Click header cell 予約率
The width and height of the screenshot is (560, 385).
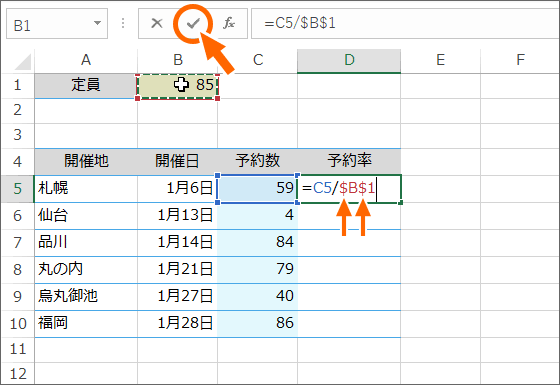[x=349, y=161]
